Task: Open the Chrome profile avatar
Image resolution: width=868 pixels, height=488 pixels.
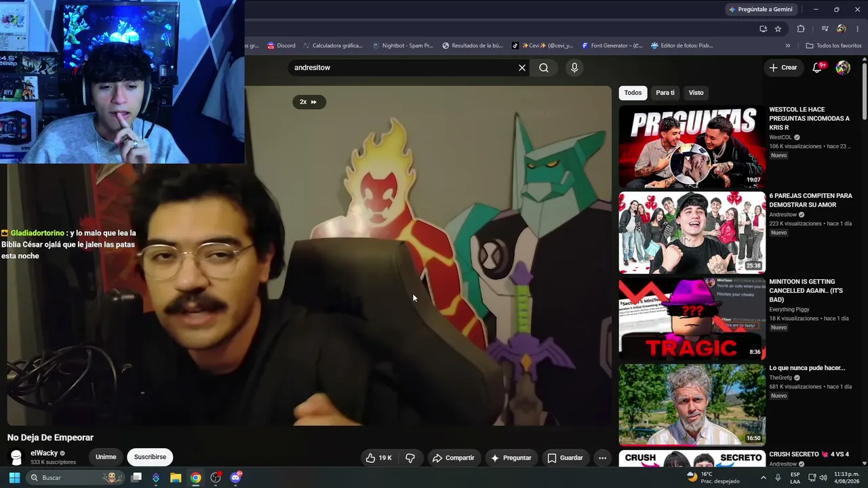Action: 841,28
